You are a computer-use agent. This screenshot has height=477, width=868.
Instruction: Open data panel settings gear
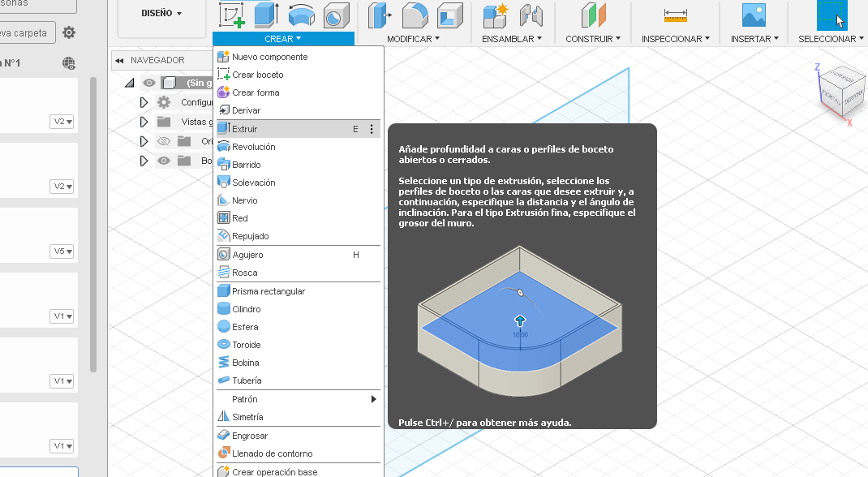tap(69, 32)
